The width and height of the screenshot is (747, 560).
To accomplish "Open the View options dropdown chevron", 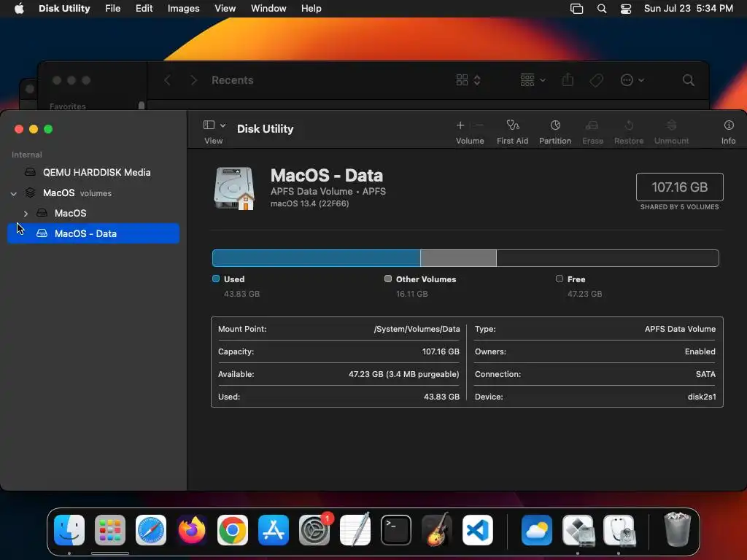I will (222, 125).
